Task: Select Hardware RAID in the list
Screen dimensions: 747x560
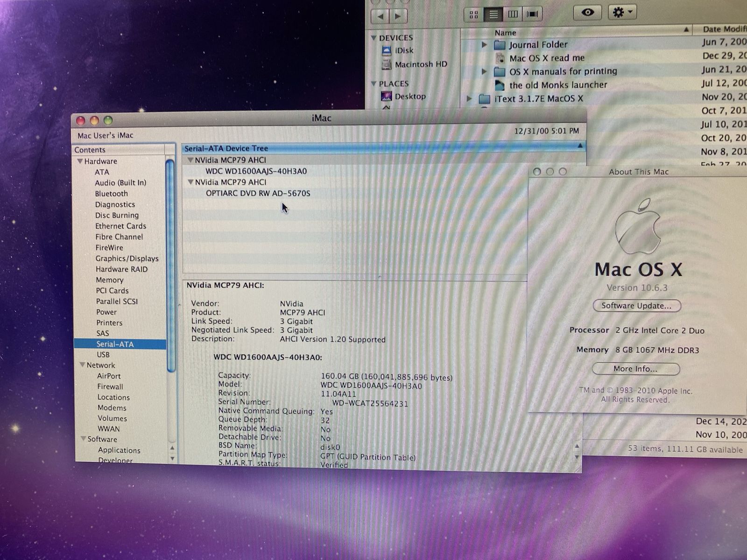Action: pos(121,269)
